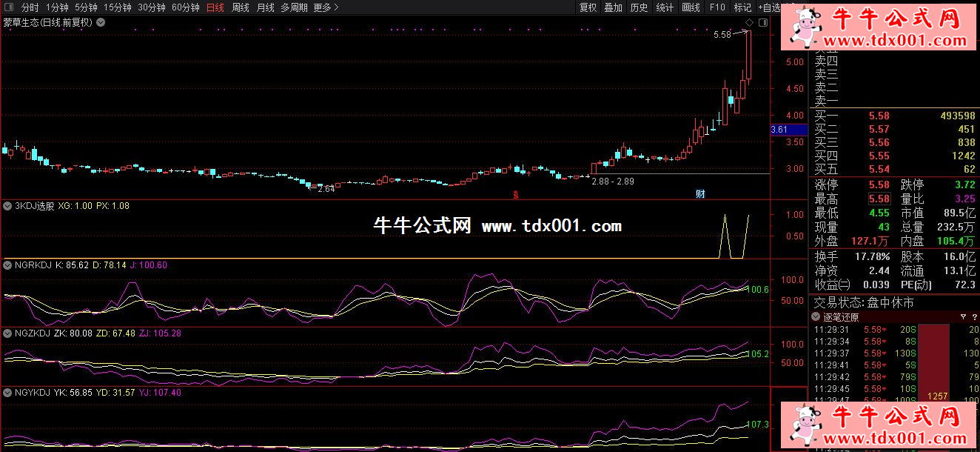The image size is (980, 452).
Task: Click the 2.64 low price label on chart
Action: pos(326,189)
